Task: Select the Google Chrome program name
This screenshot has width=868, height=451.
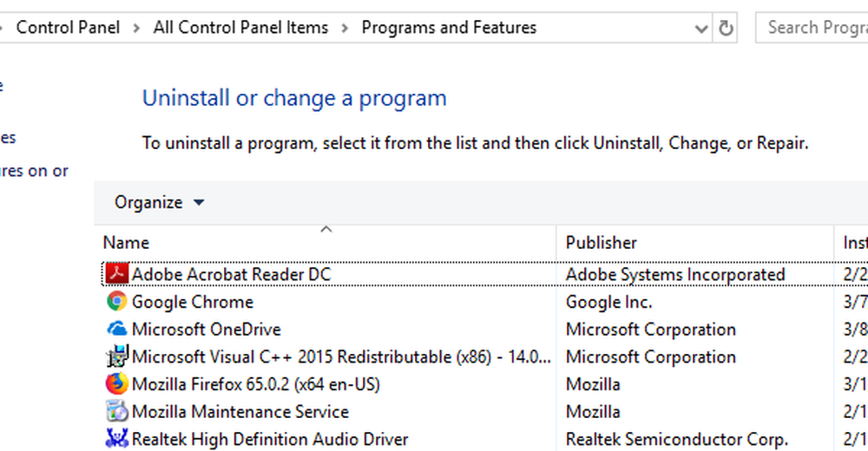Action: point(193,302)
